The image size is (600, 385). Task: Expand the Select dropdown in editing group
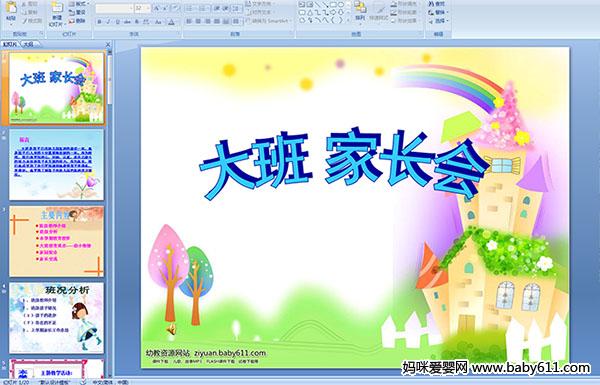pyautogui.click(x=439, y=21)
